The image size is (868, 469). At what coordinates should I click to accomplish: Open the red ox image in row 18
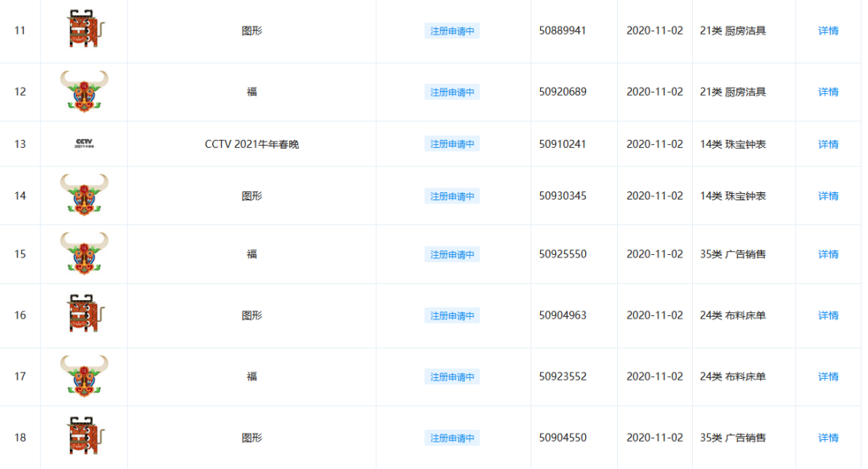click(x=84, y=436)
